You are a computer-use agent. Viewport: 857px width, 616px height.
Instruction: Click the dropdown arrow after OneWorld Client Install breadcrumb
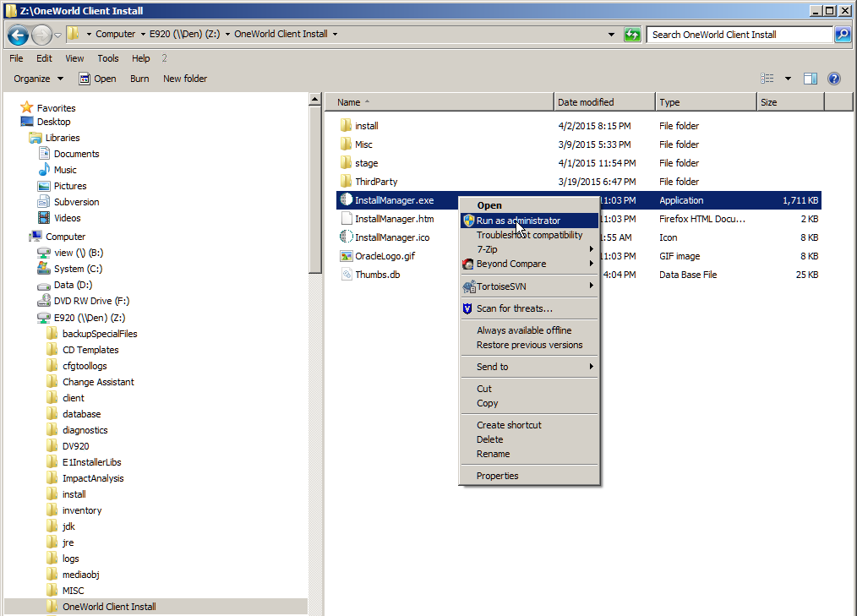click(335, 34)
